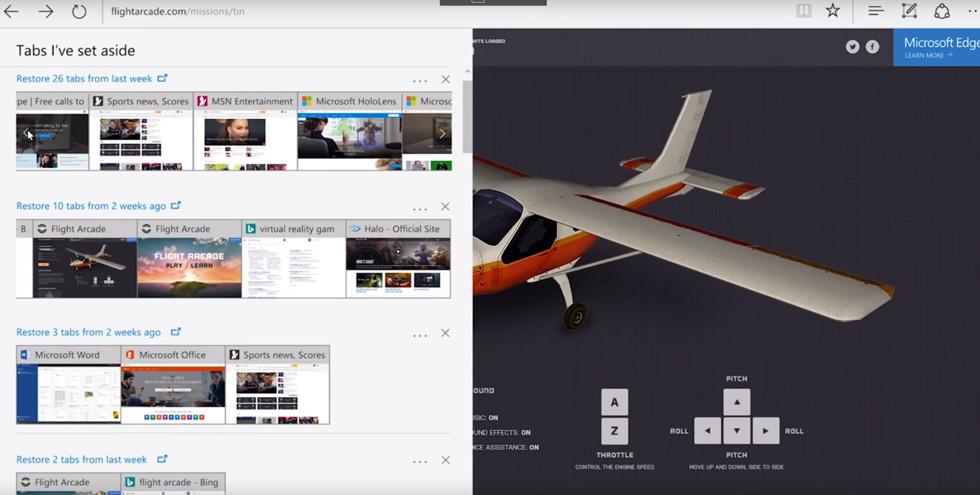Open more options for 26 tabs group
Viewport: 980px width, 495px height.
420,81
